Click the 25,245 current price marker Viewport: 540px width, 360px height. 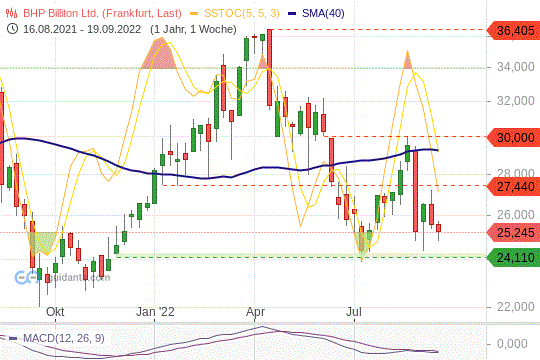click(x=513, y=233)
